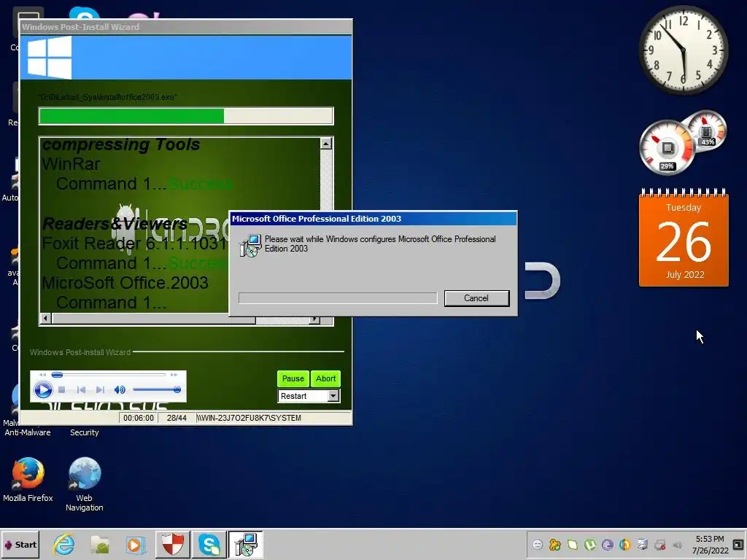The height and width of the screenshot is (560, 747).
Task: Click the install log scroll up arrow
Action: pos(326,144)
